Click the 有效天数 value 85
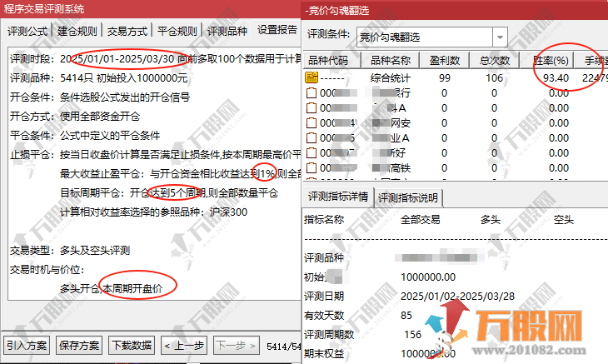This screenshot has width=608, height=364. [x=406, y=315]
